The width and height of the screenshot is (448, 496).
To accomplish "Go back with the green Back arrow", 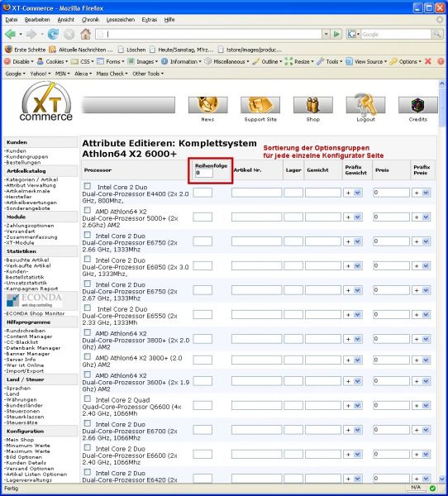I will [x=10, y=34].
